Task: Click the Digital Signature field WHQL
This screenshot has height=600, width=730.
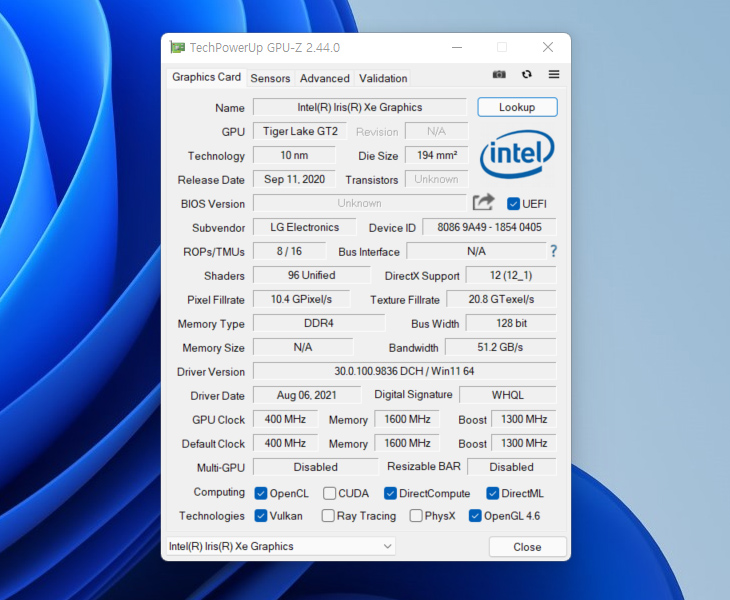Action: click(x=508, y=395)
